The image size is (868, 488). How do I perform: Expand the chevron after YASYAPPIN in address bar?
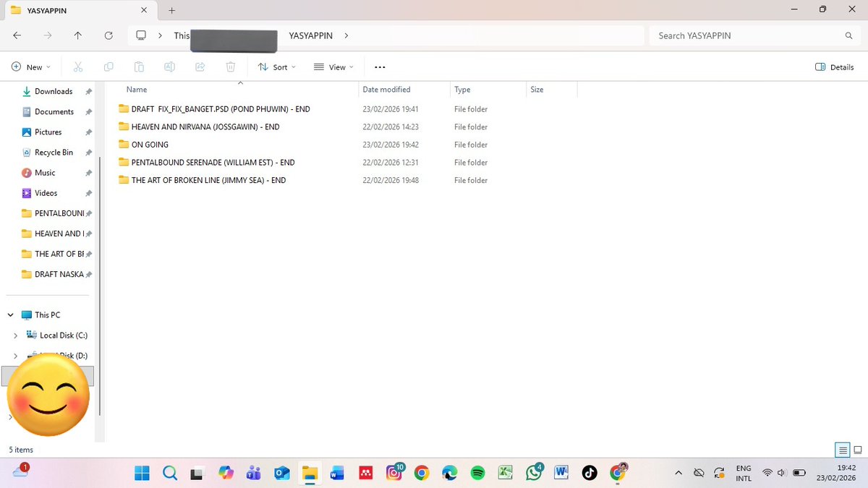click(346, 35)
